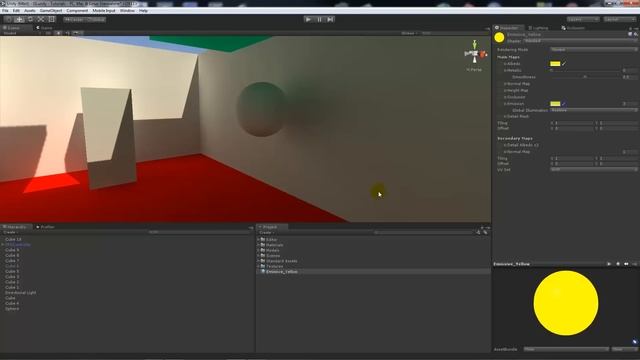The width and height of the screenshot is (640, 360).
Task: Click the Project search-by-label icon
Action: [485, 232]
